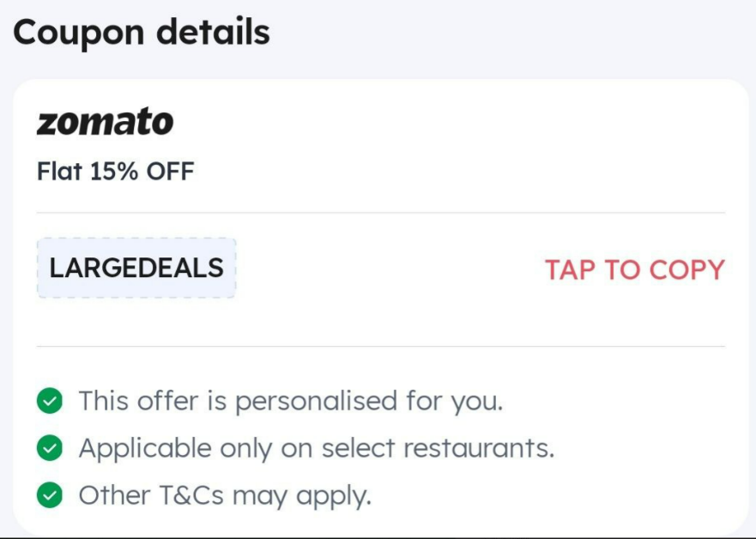Click the divider line above the coupon code

click(381, 212)
